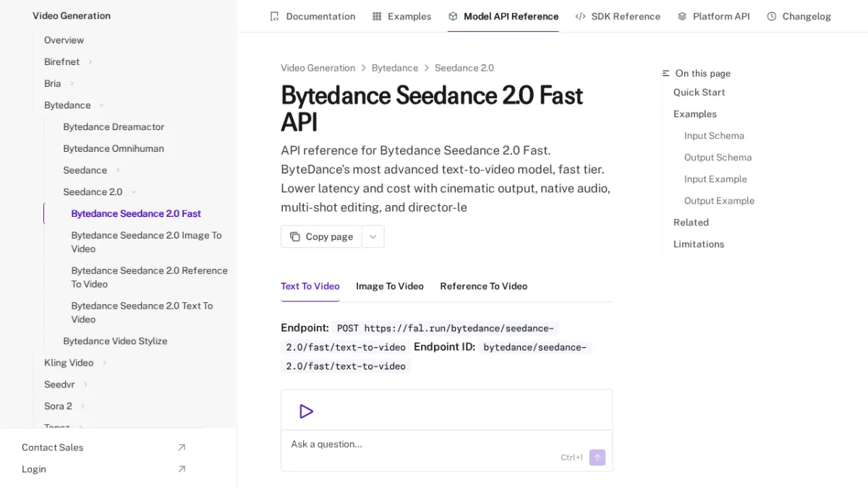Click the Changelog clock icon
Viewport: 868px width, 488px height.
(772, 16)
